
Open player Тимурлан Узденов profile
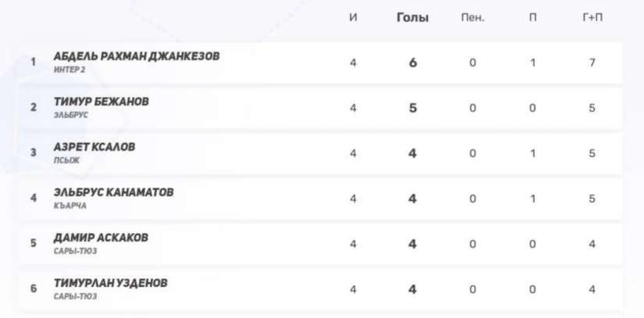pos(110,283)
